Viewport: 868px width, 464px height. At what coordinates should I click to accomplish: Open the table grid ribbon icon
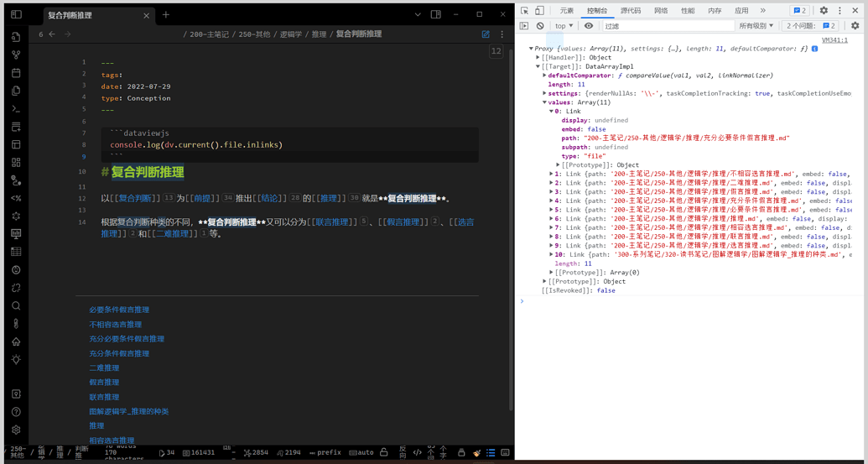point(16,252)
